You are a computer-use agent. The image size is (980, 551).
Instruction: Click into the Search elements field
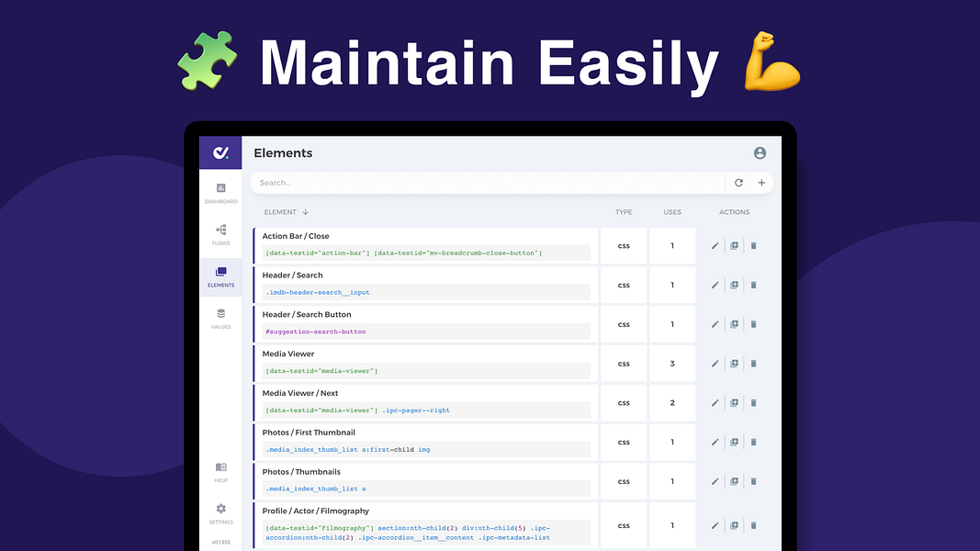[x=488, y=183]
